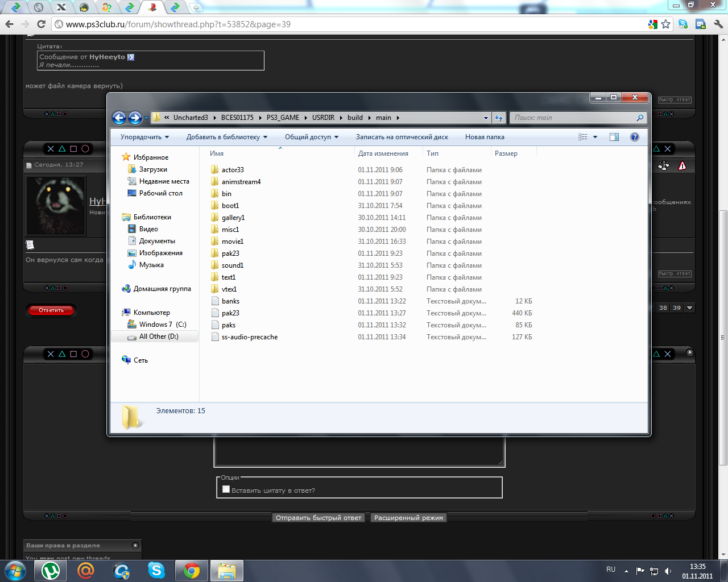Collapse the 'Ваши права в разделе' panel

tap(135, 546)
